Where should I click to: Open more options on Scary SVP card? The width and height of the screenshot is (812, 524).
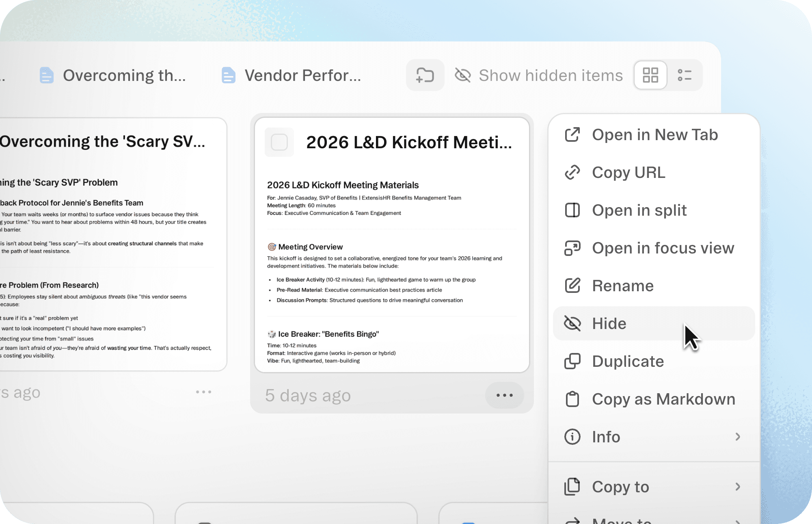coord(203,392)
